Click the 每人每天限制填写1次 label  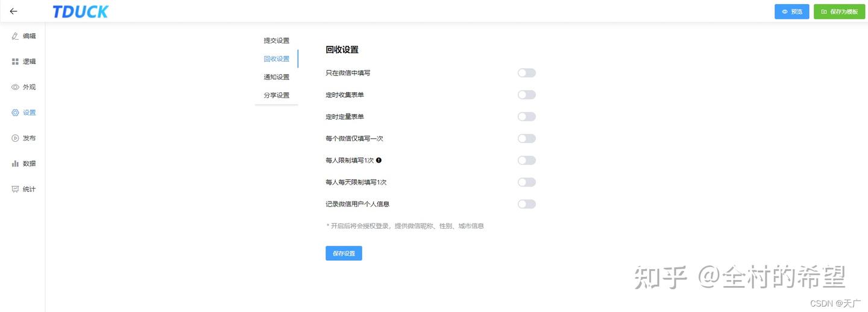coord(356,182)
